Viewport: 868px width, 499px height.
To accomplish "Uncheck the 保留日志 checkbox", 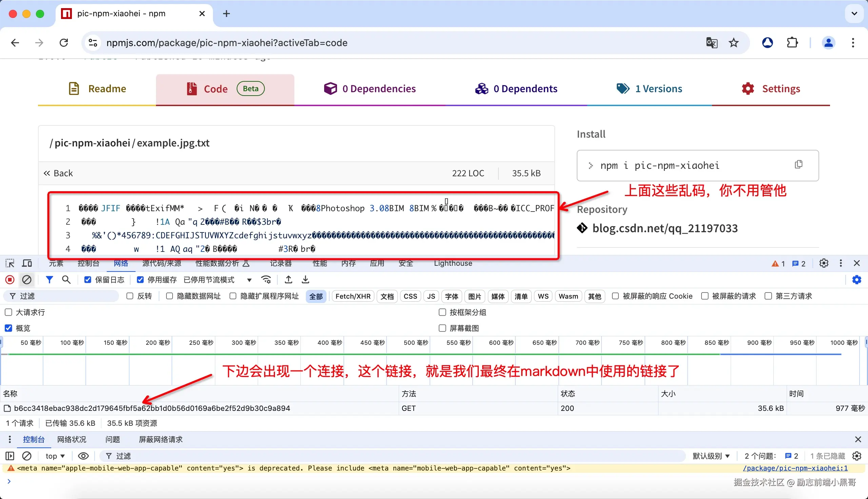I will point(88,280).
